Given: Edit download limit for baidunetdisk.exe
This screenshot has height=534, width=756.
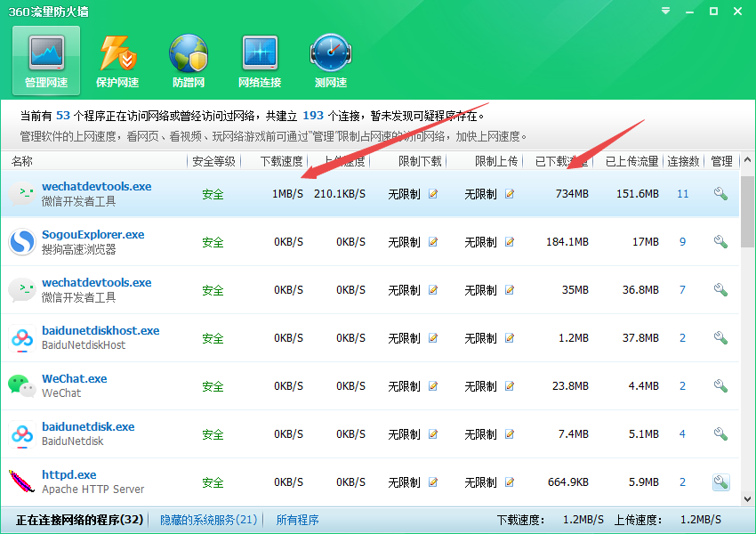Looking at the screenshot, I should click(433, 434).
